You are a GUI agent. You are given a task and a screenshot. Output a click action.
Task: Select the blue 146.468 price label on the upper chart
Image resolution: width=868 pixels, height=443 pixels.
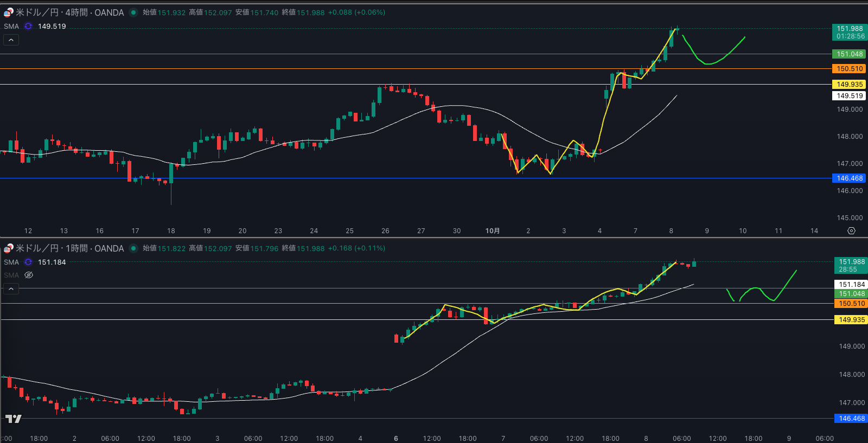(x=849, y=178)
